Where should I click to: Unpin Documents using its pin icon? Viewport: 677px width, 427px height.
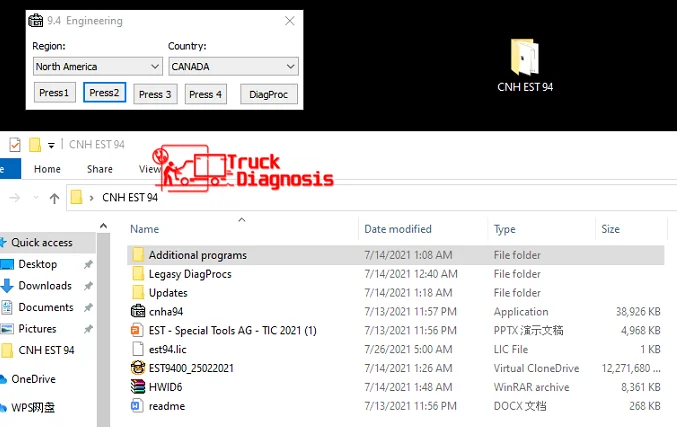click(x=89, y=307)
